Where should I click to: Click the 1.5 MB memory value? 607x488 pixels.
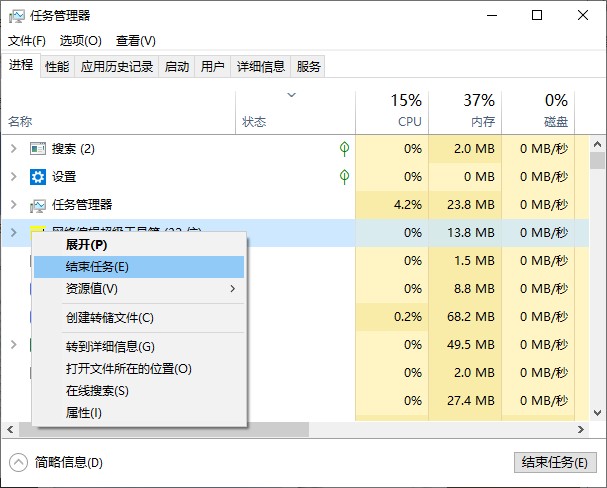474,260
